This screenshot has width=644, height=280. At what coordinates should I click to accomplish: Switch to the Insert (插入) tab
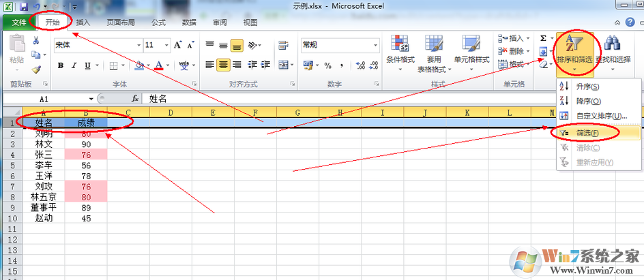[x=83, y=22]
